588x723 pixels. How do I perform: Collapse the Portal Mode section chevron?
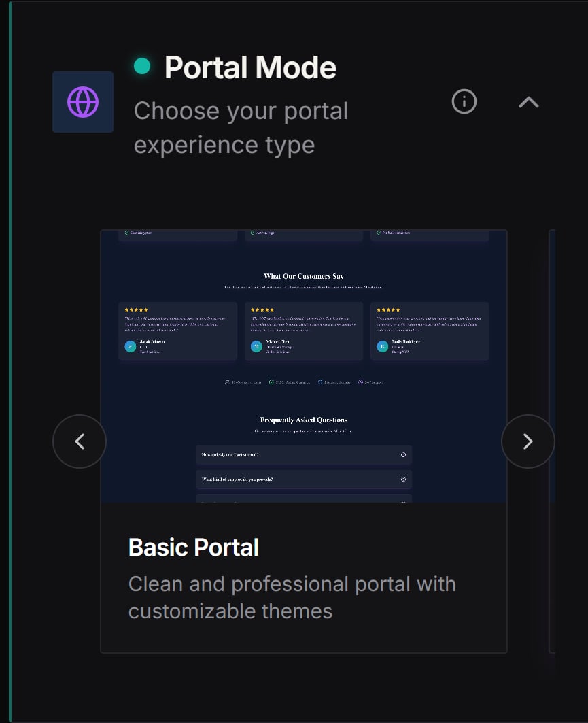(x=529, y=102)
